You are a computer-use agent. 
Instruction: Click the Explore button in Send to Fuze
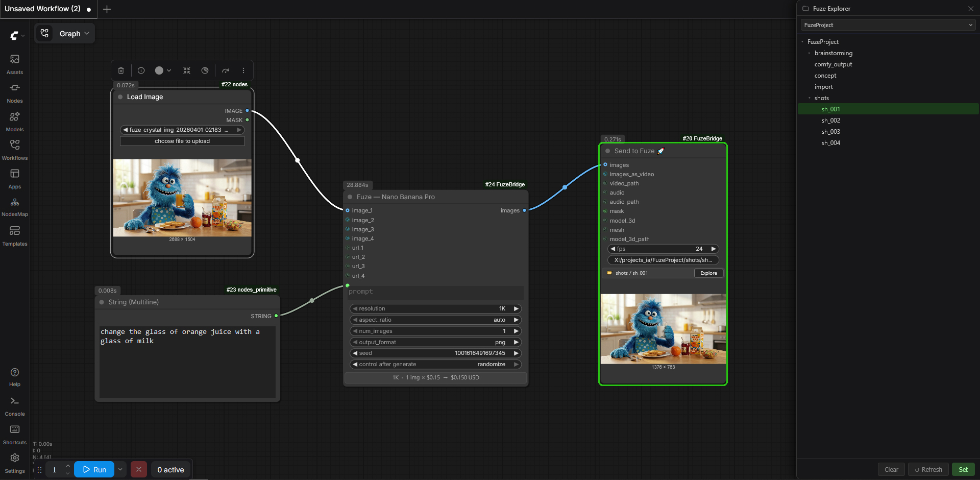708,273
